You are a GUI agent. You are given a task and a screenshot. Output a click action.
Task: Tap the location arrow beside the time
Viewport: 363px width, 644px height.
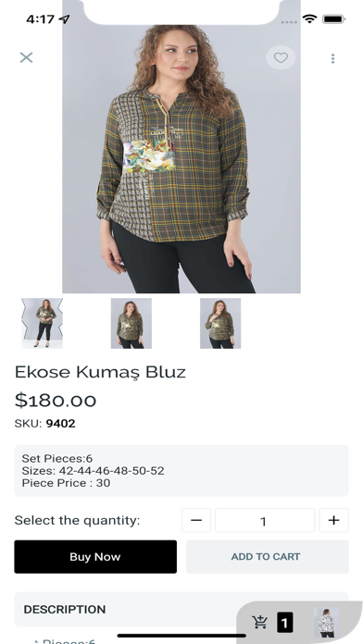(x=64, y=19)
